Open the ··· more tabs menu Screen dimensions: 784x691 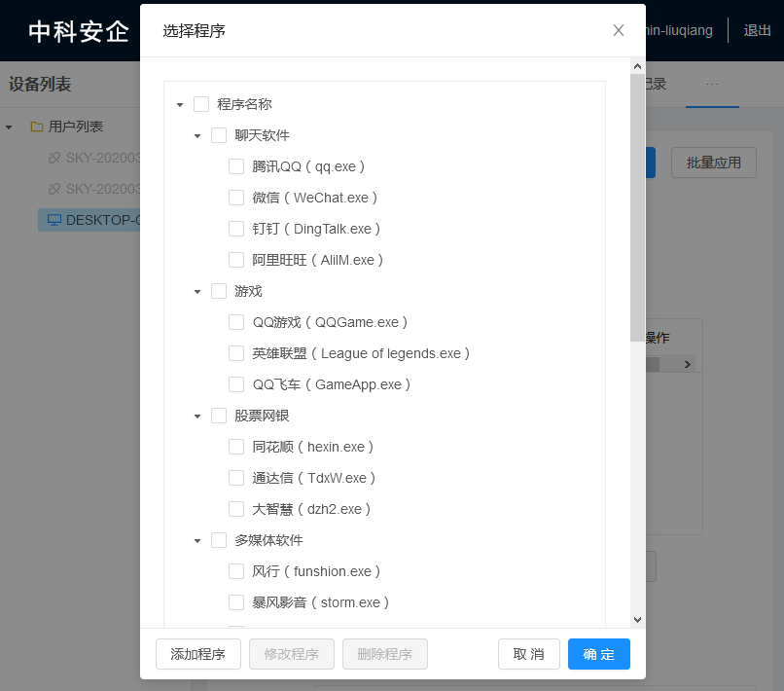pyautogui.click(x=712, y=84)
